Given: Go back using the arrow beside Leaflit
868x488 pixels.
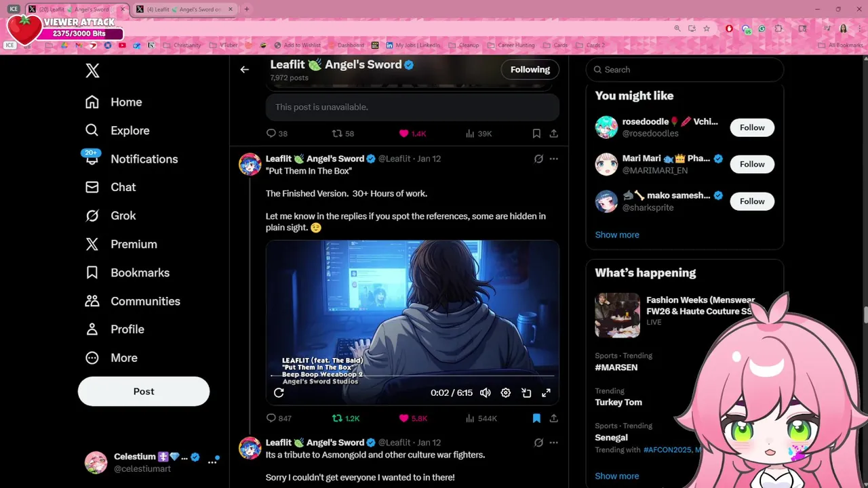Looking at the screenshot, I should [x=244, y=69].
